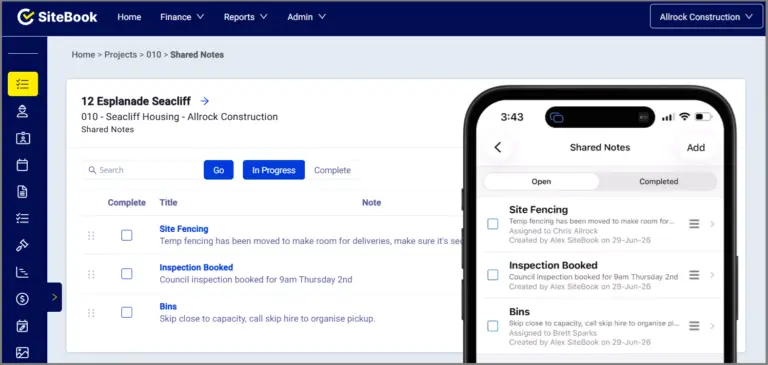Check the phone Site Fencing checkbox
The image size is (768, 365).
pyautogui.click(x=493, y=224)
